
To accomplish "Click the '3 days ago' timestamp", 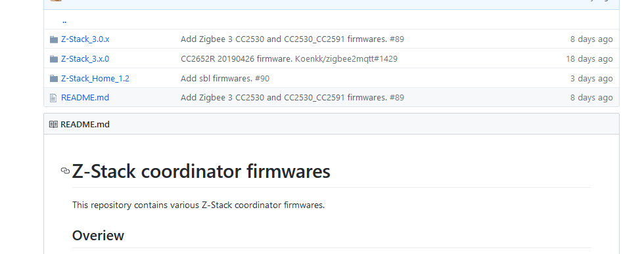I will tap(591, 78).
